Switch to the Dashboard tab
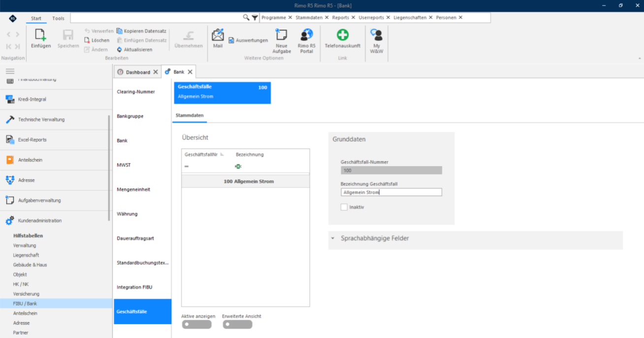This screenshot has width=644, height=338. point(137,72)
